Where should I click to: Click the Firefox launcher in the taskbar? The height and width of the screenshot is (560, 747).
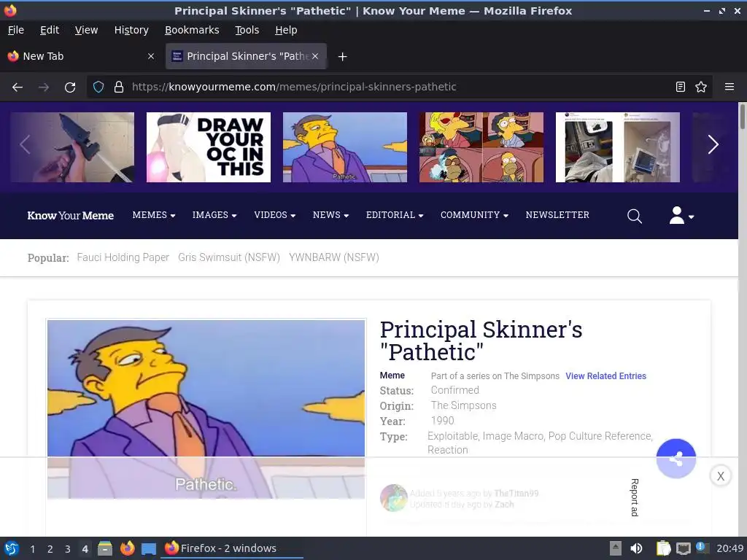(127, 548)
